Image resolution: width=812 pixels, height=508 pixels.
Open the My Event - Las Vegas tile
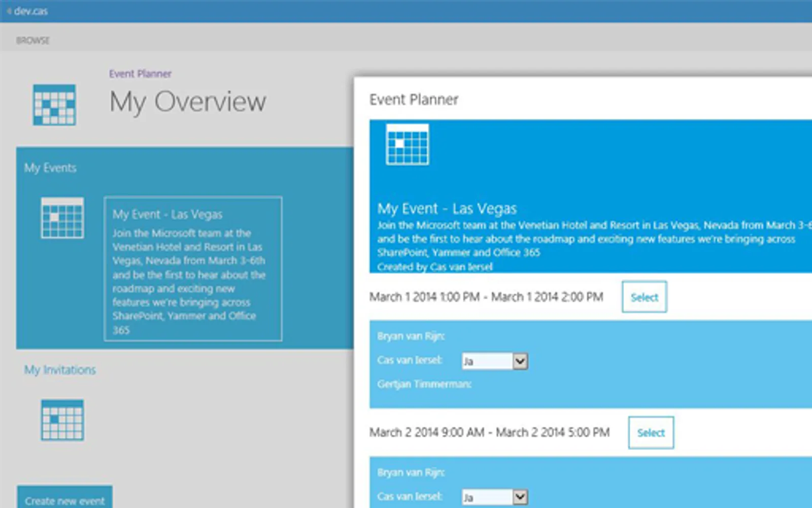193,269
